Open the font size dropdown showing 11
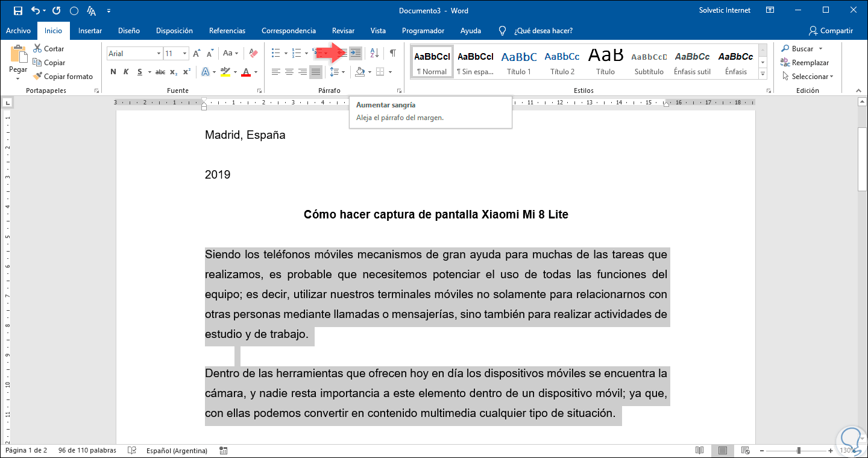Image resolution: width=868 pixels, height=458 pixels. click(x=184, y=54)
